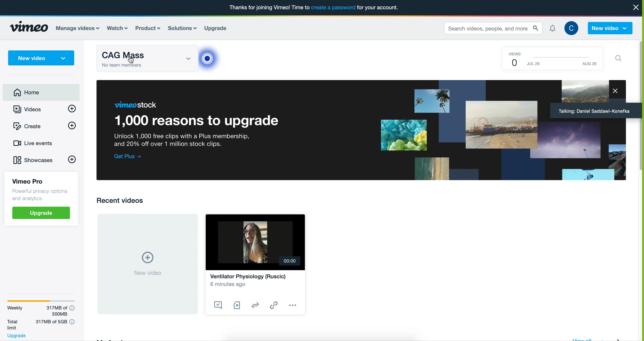Expand the CAG Mass team dropdown
The height and width of the screenshot is (341, 644).
click(188, 58)
